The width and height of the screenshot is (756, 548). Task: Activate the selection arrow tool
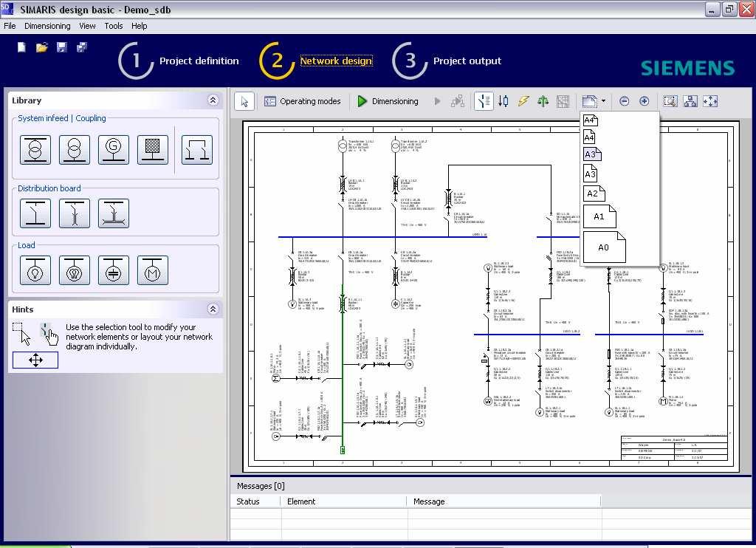point(244,101)
